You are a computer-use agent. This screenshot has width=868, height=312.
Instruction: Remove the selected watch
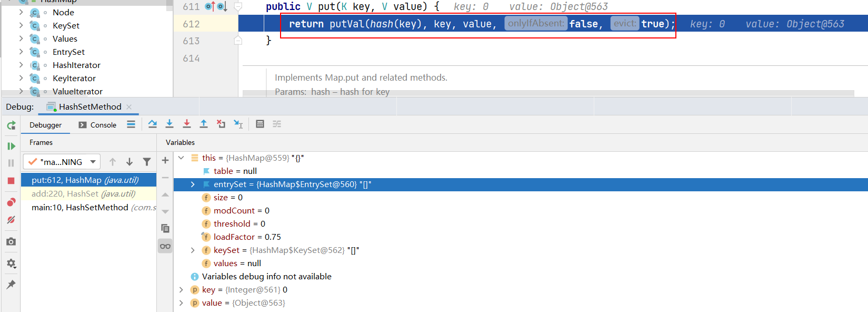pyautogui.click(x=165, y=178)
